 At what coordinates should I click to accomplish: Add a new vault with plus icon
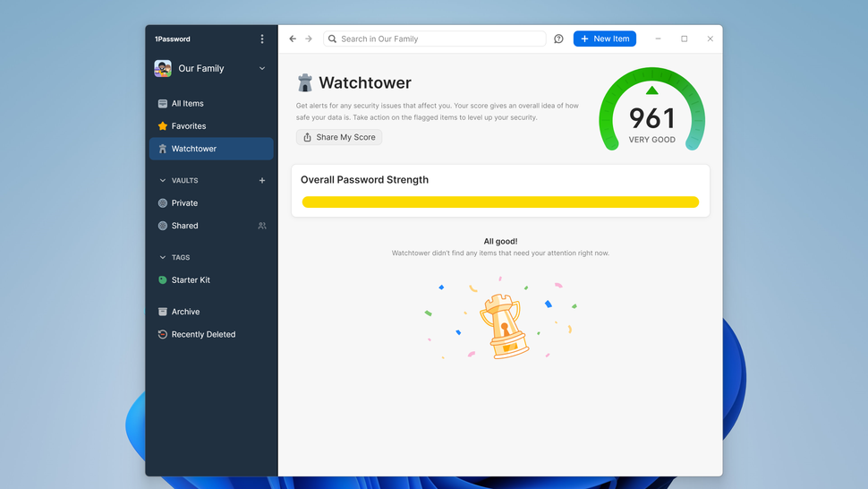click(262, 181)
